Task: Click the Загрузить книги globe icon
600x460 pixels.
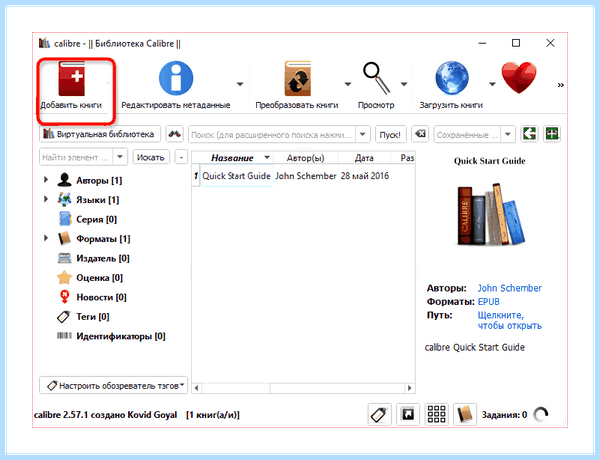Action: click(x=452, y=78)
